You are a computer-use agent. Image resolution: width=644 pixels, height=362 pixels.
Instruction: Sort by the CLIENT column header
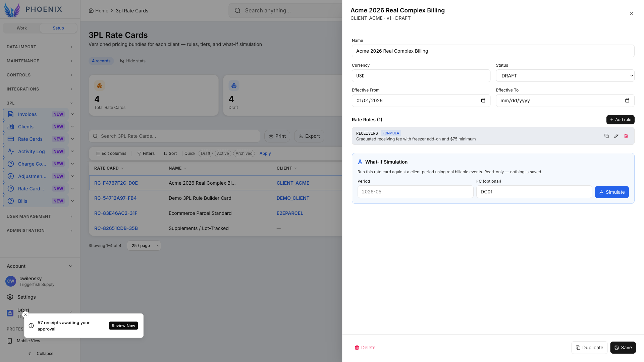(287, 168)
